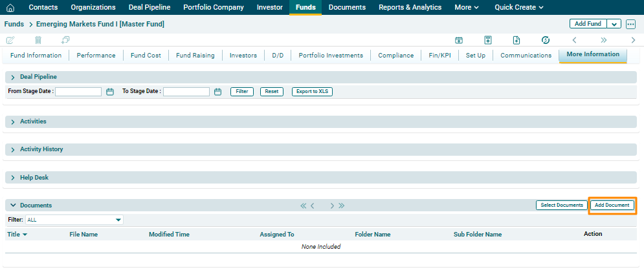Open To Stage Date calendar picker
The height and width of the screenshot is (274, 644).
pos(218,92)
